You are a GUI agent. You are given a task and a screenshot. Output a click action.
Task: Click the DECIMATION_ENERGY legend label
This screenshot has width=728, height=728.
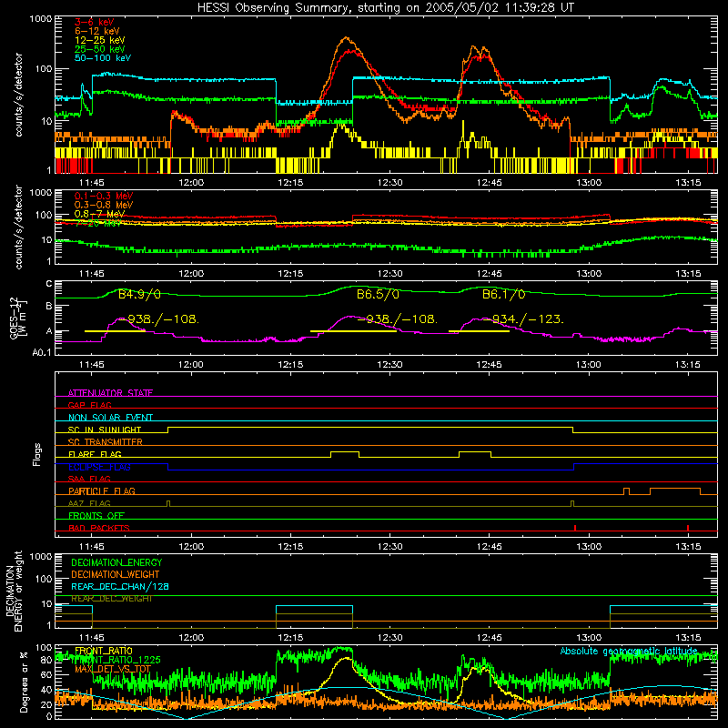116,562
